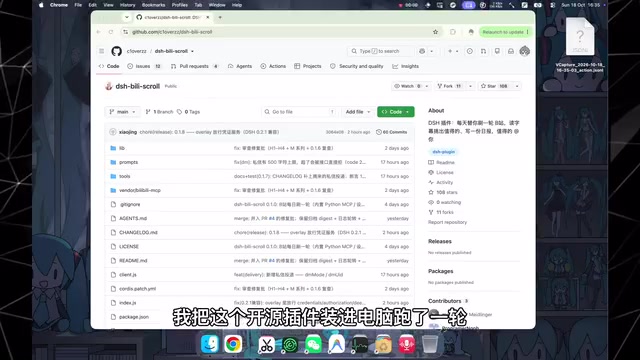Open the GitHub hamburger navigation menu
This screenshot has width=640, height=360.
coord(102,51)
